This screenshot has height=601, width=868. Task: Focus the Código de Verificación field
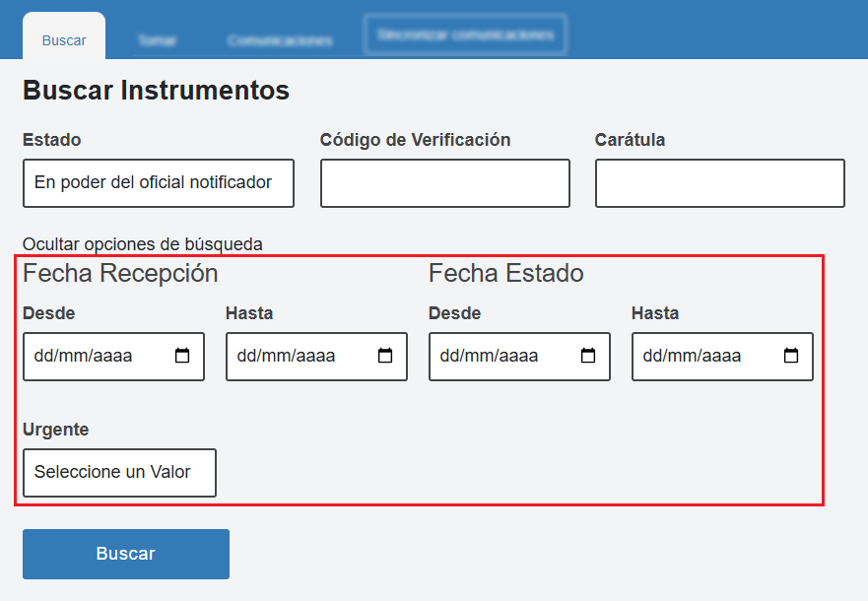pyautogui.click(x=444, y=183)
